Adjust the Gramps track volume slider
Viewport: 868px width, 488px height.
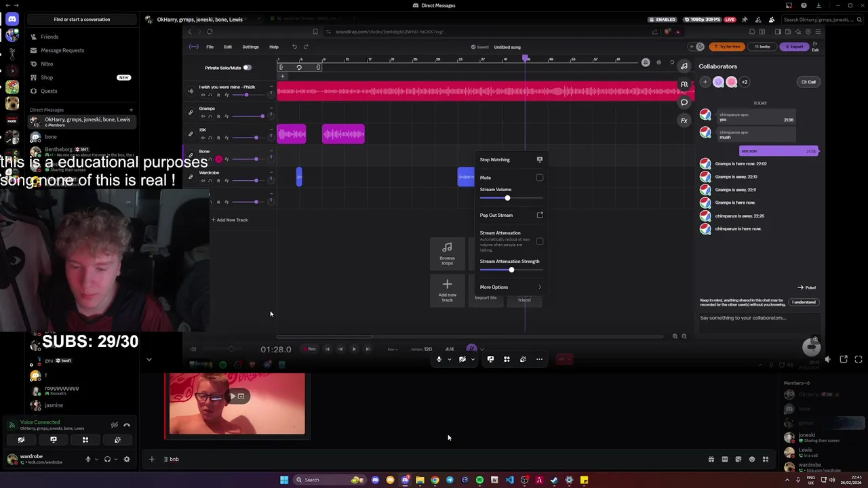click(248, 117)
